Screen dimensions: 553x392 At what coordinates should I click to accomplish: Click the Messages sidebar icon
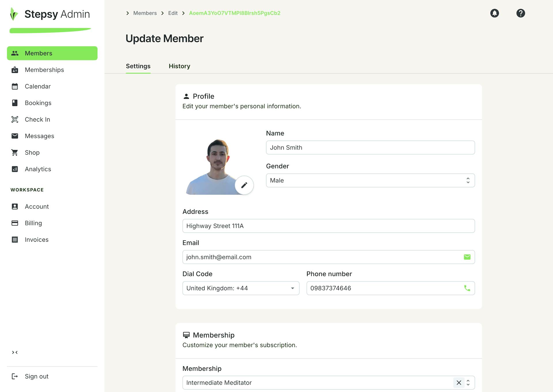pyautogui.click(x=15, y=136)
